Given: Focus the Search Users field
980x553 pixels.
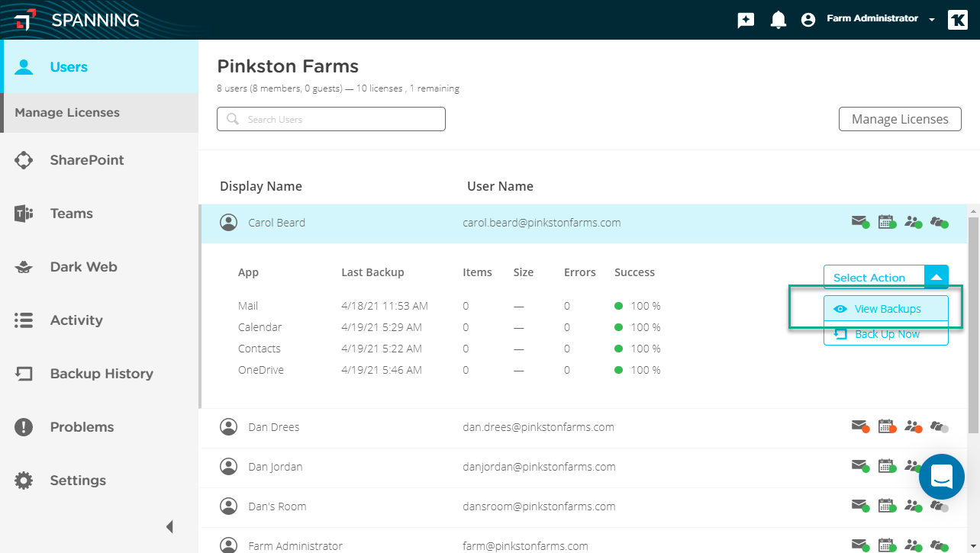Looking at the screenshot, I should [331, 119].
